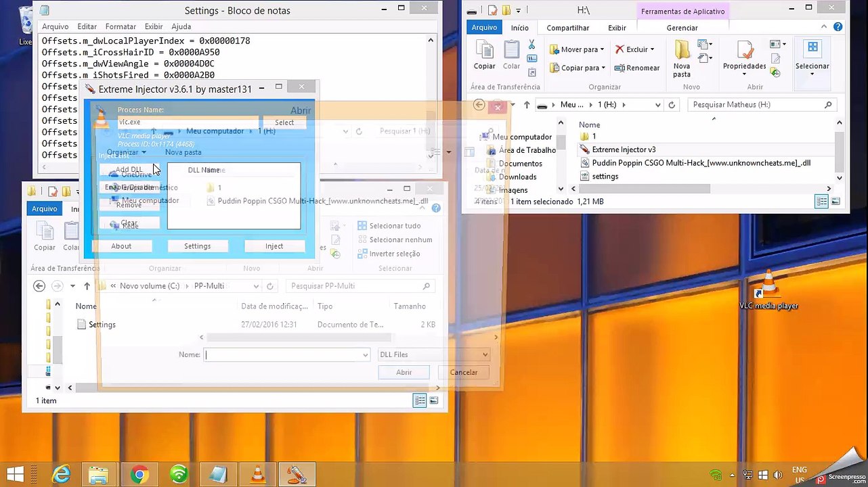
Task: Switch to Google Chrome on the taskbar
Action: pyautogui.click(x=139, y=474)
